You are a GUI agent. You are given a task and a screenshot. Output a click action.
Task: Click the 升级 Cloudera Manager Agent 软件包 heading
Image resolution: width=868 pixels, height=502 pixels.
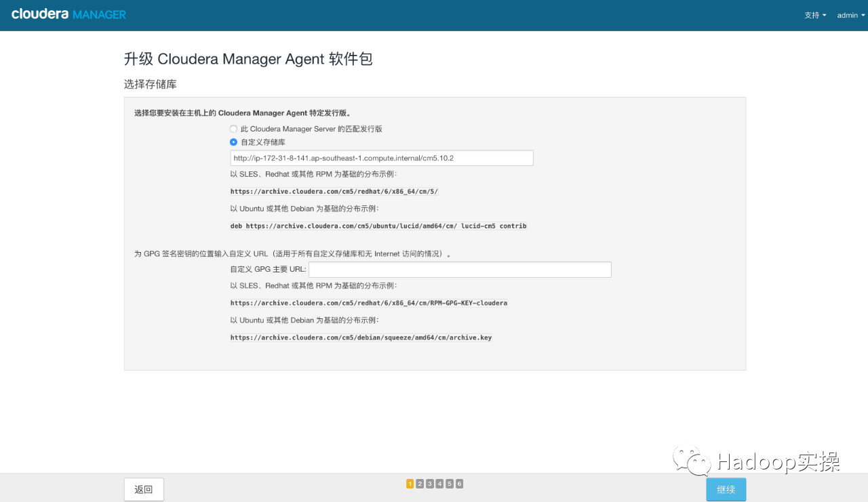click(x=248, y=59)
